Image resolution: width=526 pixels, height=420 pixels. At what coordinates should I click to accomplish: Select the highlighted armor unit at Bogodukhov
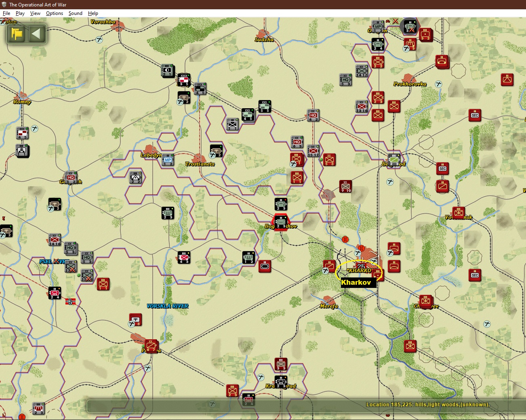(x=281, y=223)
